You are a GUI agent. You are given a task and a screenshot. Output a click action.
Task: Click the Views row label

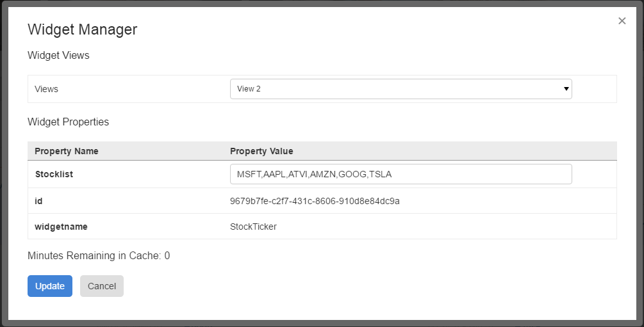point(46,89)
